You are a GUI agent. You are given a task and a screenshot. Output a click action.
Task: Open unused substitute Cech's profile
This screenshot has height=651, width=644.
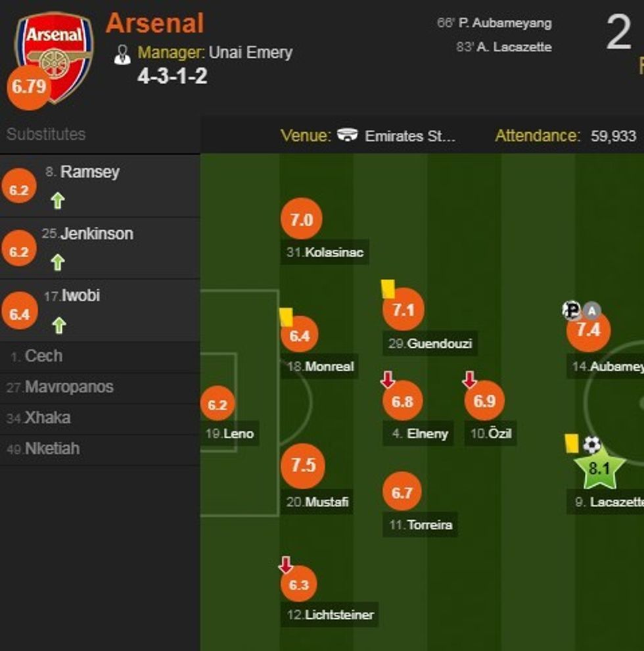(x=43, y=356)
